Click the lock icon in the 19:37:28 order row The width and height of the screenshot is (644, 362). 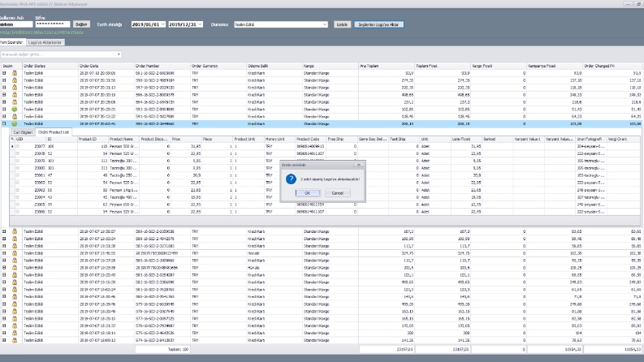click(x=15, y=261)
